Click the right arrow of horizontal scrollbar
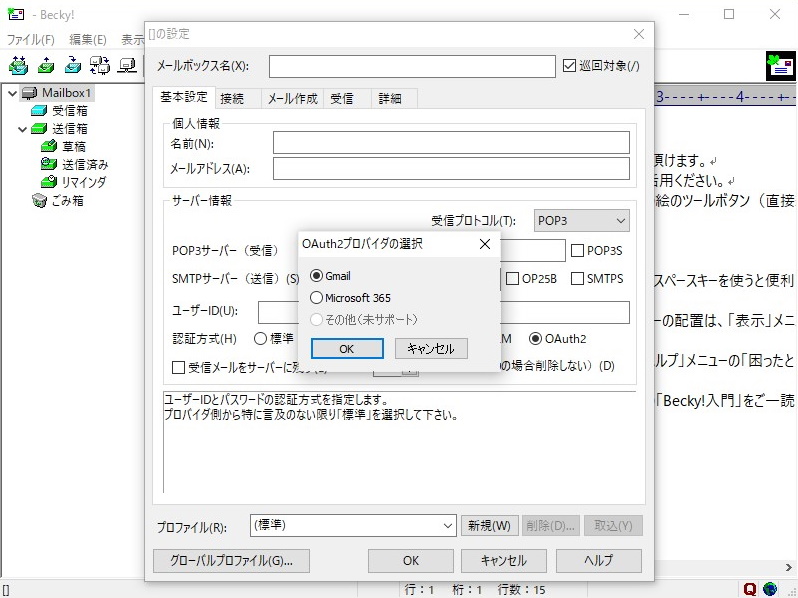This screenshot has width=798, height=598. pyautogui.click(x=789, y=567)
